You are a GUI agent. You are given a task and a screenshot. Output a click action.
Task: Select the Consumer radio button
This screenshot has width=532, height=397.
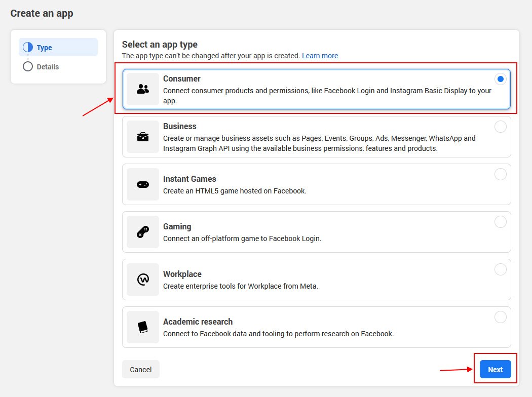[x=500, y=79]
